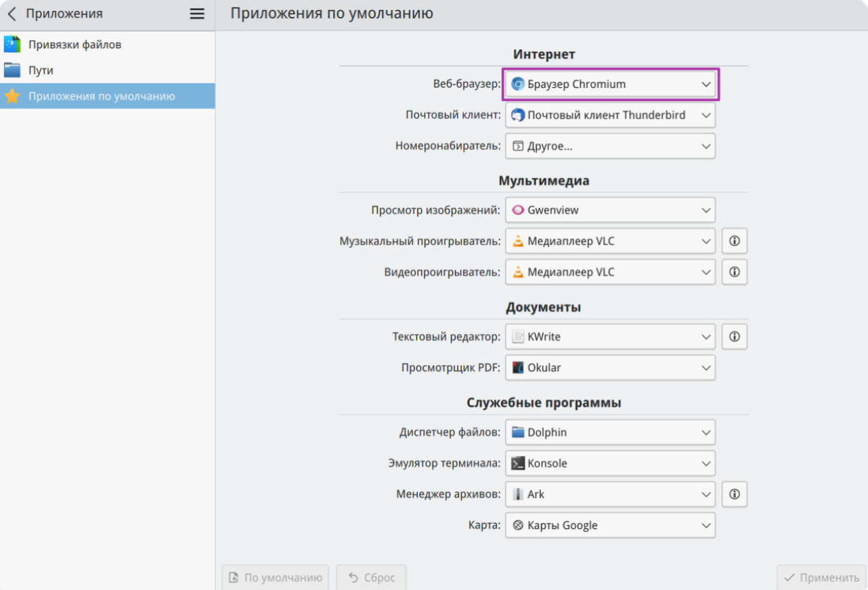This screenshot has height=590, width=868.
Task: Select Привязки файлов in the sidebar
Action: [74, 45]
